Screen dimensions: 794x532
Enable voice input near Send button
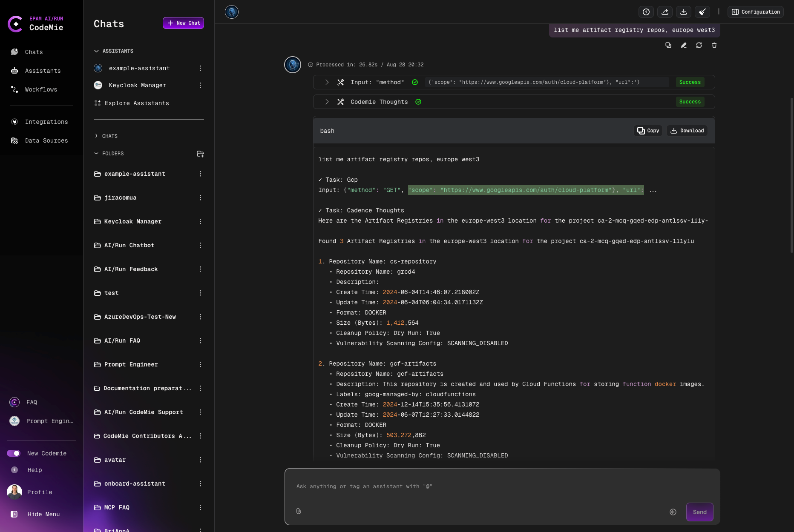click(x=673, y=512)
